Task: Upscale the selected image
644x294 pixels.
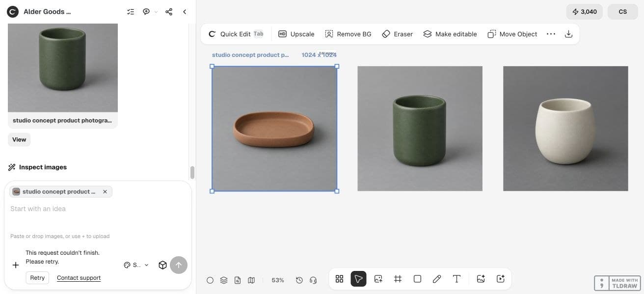Action: (296, 34)
